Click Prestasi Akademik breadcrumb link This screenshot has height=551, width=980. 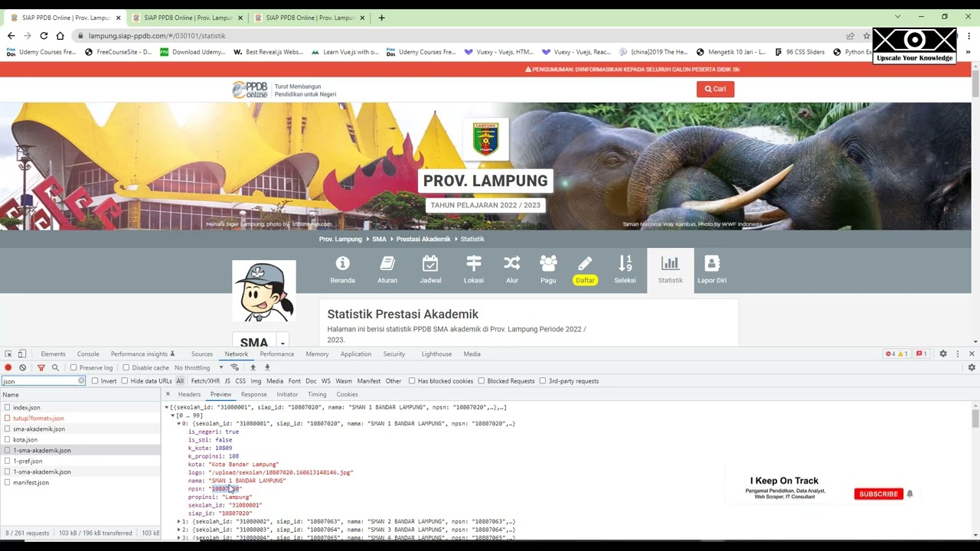tap(423, 240)
